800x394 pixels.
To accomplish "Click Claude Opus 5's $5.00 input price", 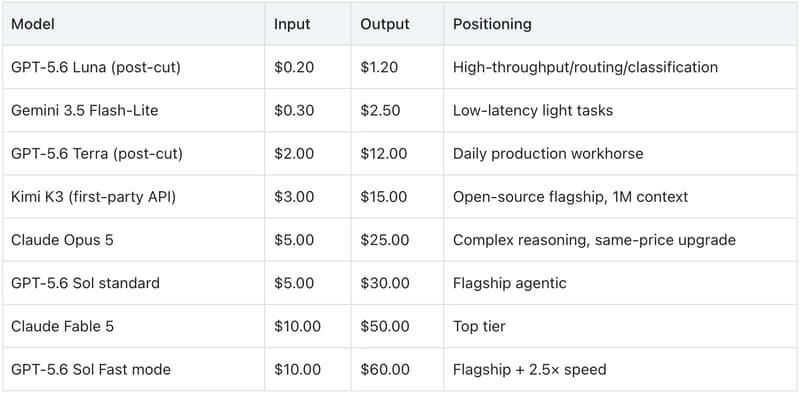I will click(294, 240).
